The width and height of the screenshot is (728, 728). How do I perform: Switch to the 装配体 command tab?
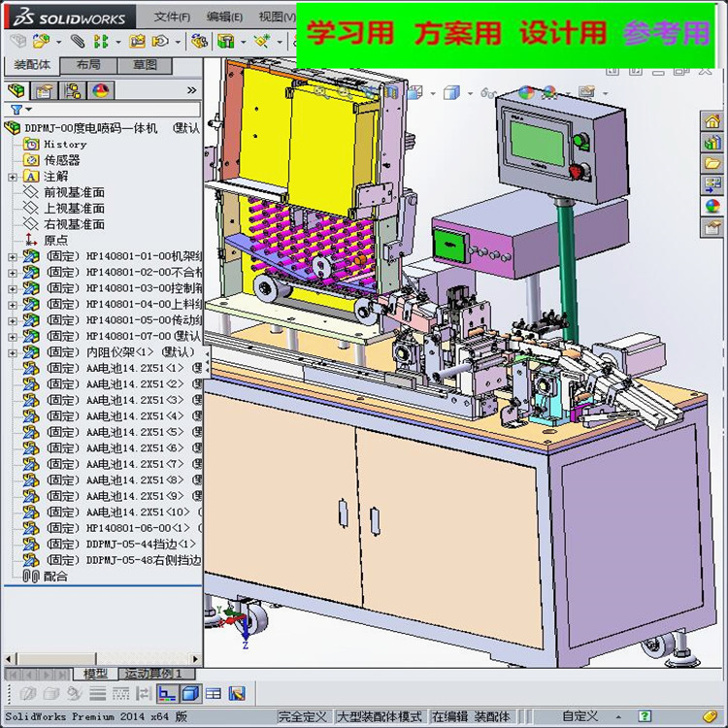(32, 64)
